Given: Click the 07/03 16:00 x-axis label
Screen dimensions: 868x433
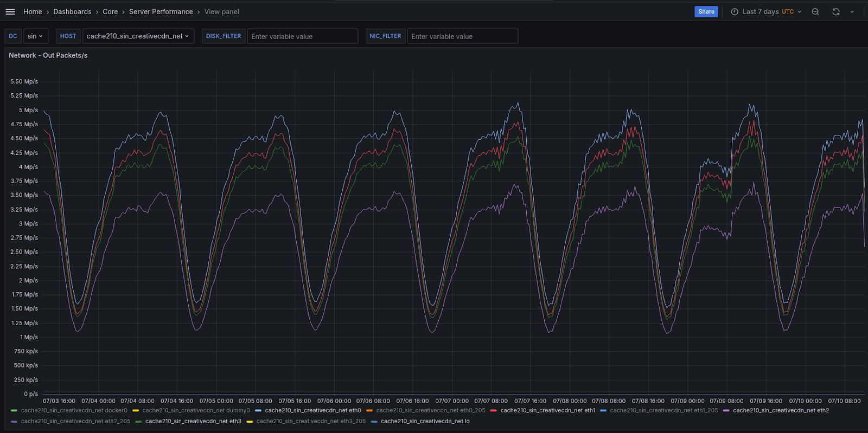Looking at the screenshot, I should (x=59, y=401).
